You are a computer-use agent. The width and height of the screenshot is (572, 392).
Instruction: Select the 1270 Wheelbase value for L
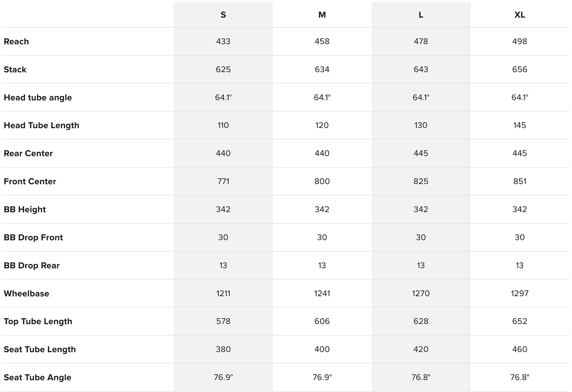[x=421, y=294]
